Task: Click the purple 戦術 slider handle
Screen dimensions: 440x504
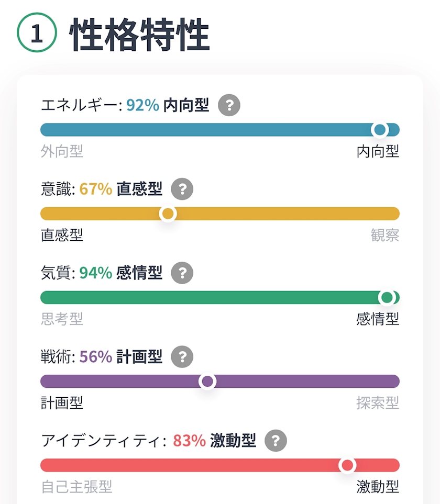Action: (x=207, y=382)
